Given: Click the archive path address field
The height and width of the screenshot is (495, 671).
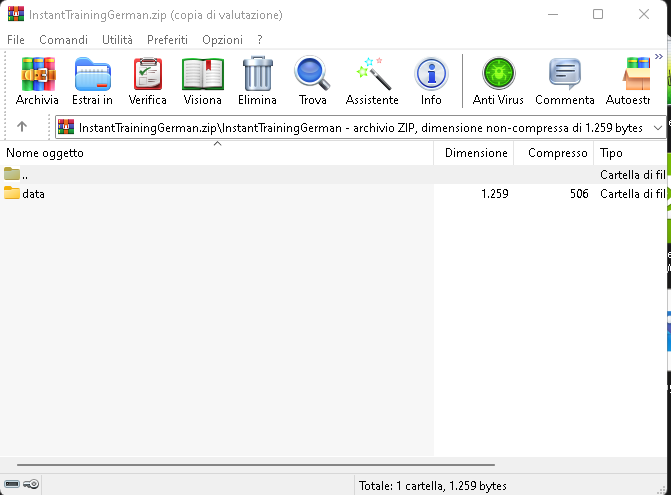Looking at the screenshot, I should pos(360,127).
